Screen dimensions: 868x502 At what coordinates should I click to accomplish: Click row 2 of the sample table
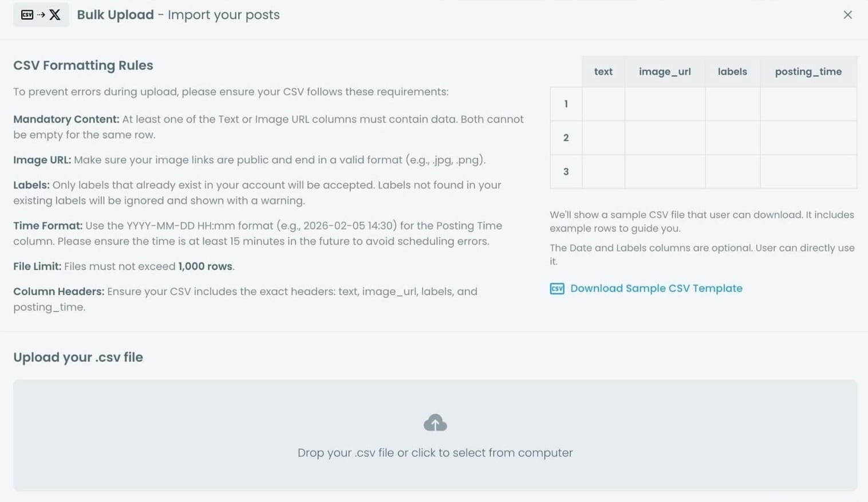coord(566,138)
